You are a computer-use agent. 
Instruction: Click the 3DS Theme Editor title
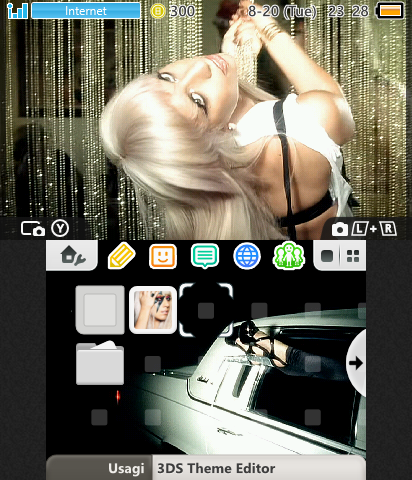[x=216, y=468]
